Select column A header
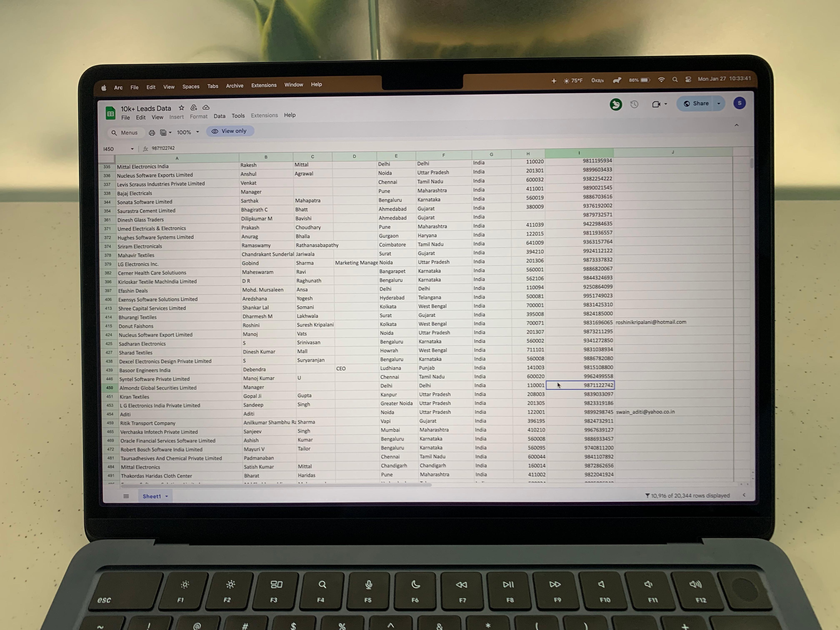 pyautogui.click(x=177, y=158)
